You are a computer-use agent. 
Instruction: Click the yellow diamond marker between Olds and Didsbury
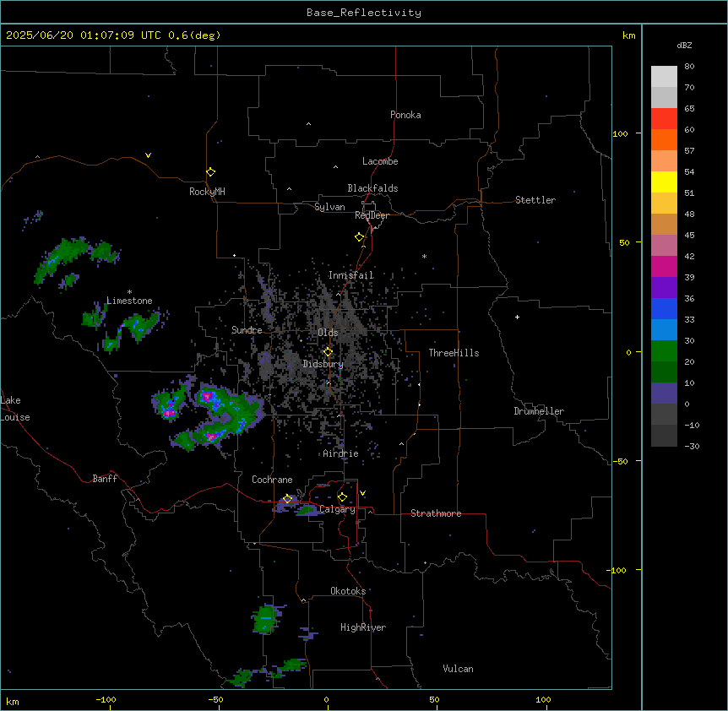click(328, 352)
